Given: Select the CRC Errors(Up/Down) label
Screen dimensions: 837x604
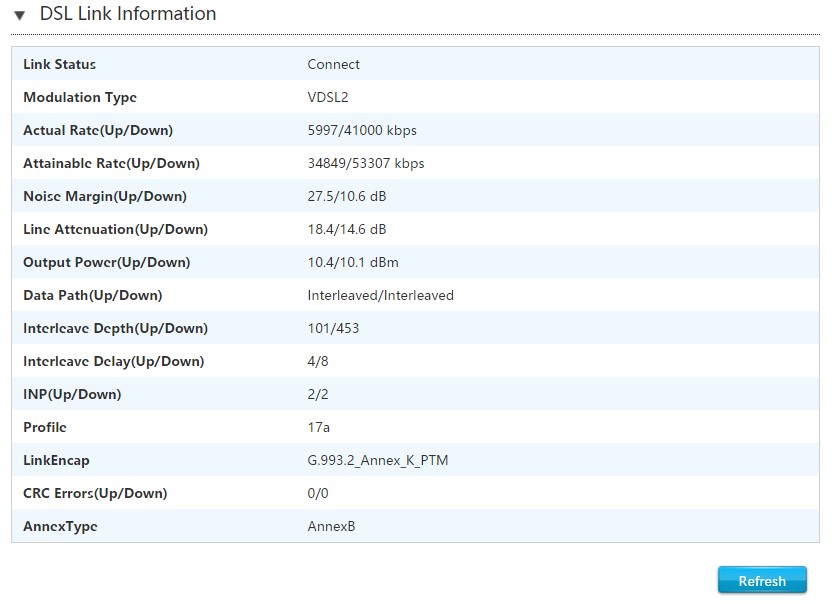Looking at the screenshot, I should [95, 493].
